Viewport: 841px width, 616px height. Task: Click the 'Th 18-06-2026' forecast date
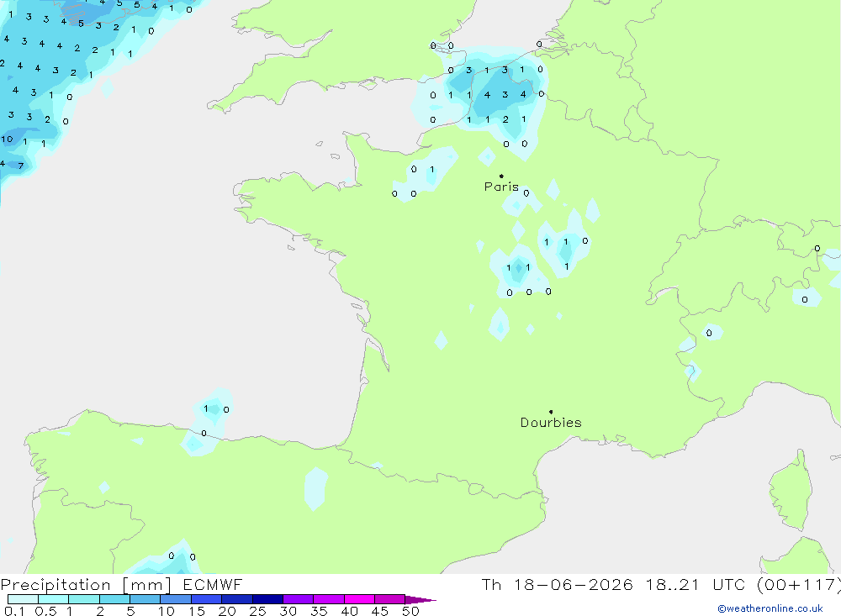tap(557, 585)
